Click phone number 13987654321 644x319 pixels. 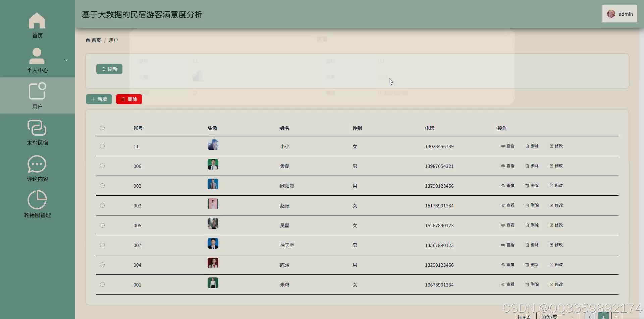point(439,166)
